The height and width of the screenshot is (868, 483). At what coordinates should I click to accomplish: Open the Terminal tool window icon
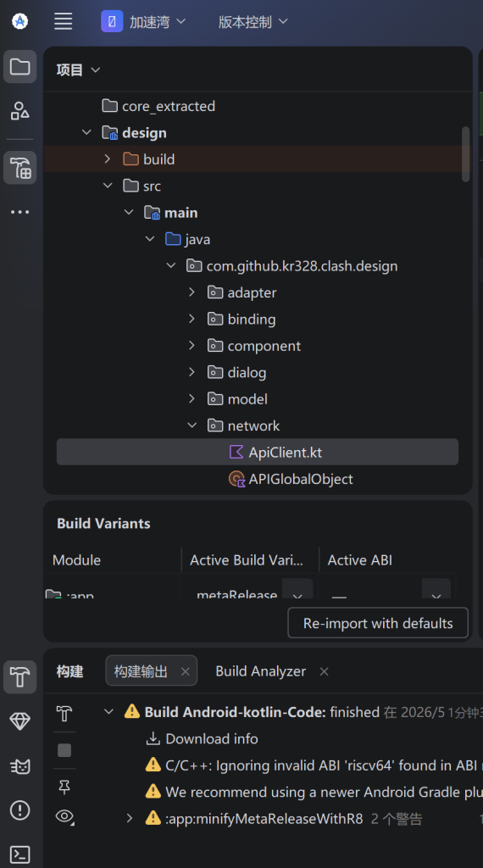point(20,854)
